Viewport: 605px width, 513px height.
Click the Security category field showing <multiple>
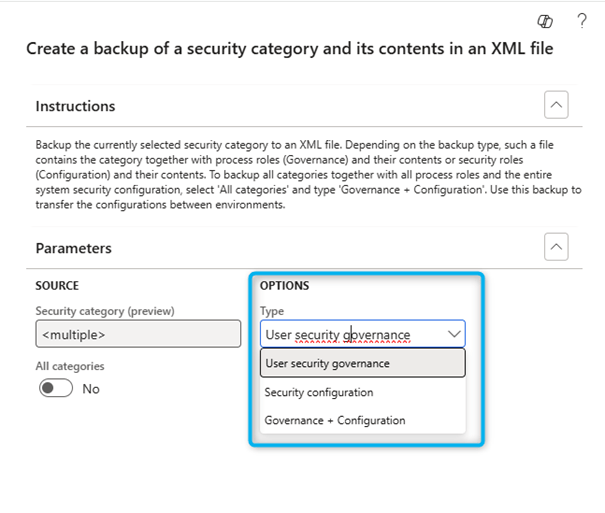coord(138,334)
